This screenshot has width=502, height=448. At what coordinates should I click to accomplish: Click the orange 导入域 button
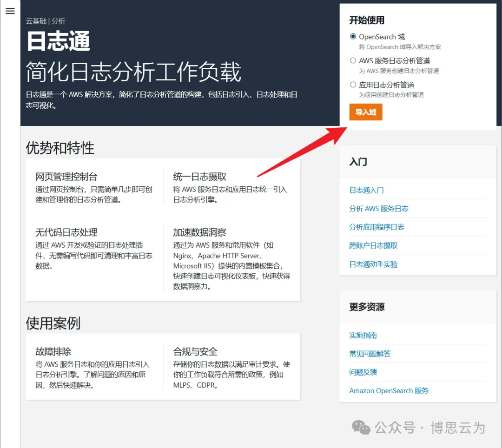366,112
